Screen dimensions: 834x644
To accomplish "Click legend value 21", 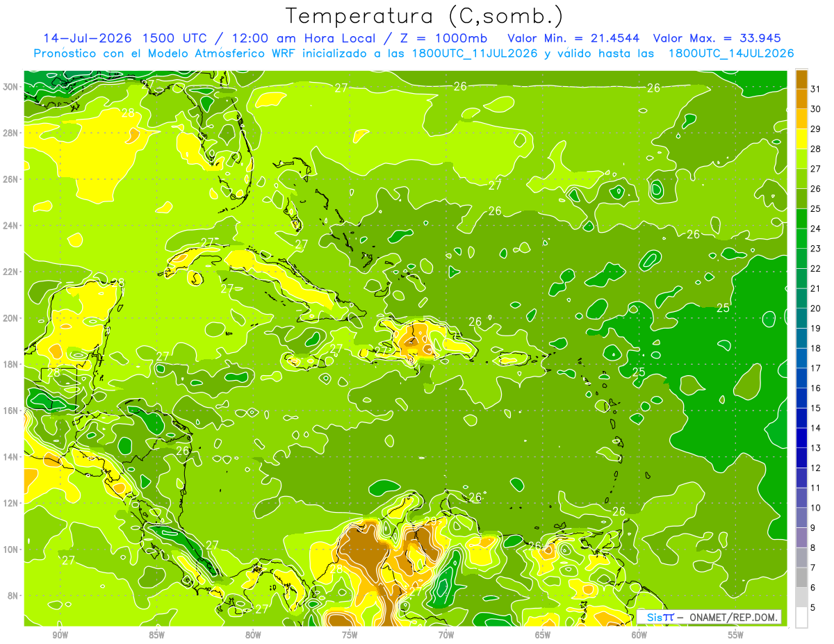I will [816, 288].
